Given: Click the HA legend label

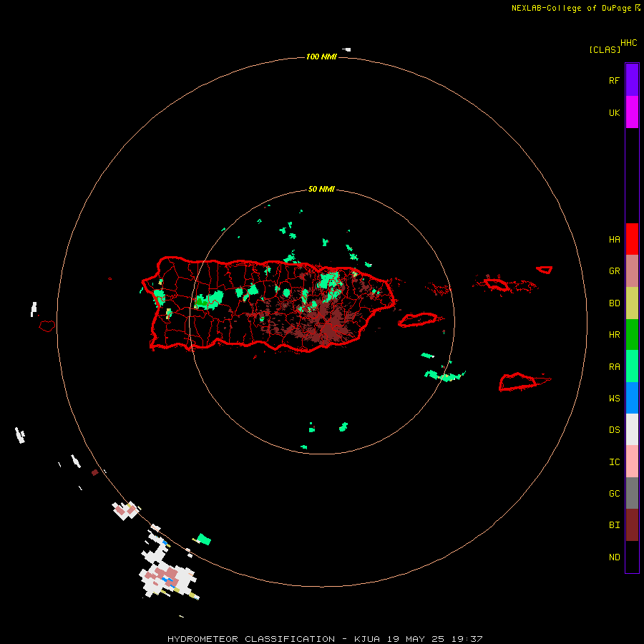Looking at the screenshot, I should (614, 239).
